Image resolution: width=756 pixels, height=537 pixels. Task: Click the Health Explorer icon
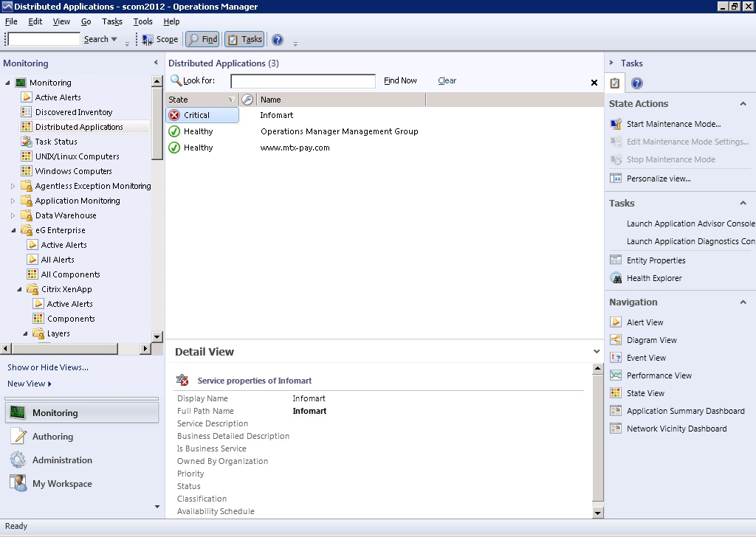tap(616, 278)
